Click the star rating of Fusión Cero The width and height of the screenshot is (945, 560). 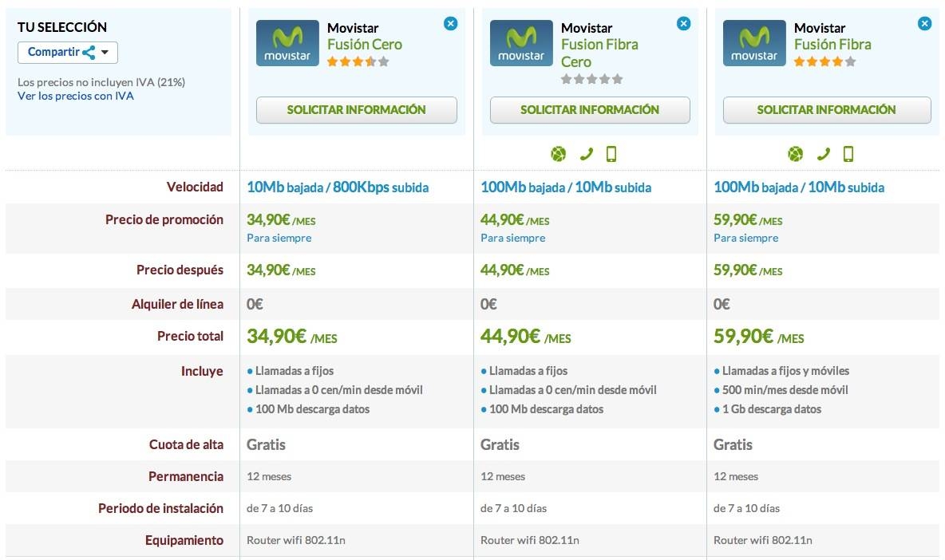pyautogui.click(x=358, y=61)
